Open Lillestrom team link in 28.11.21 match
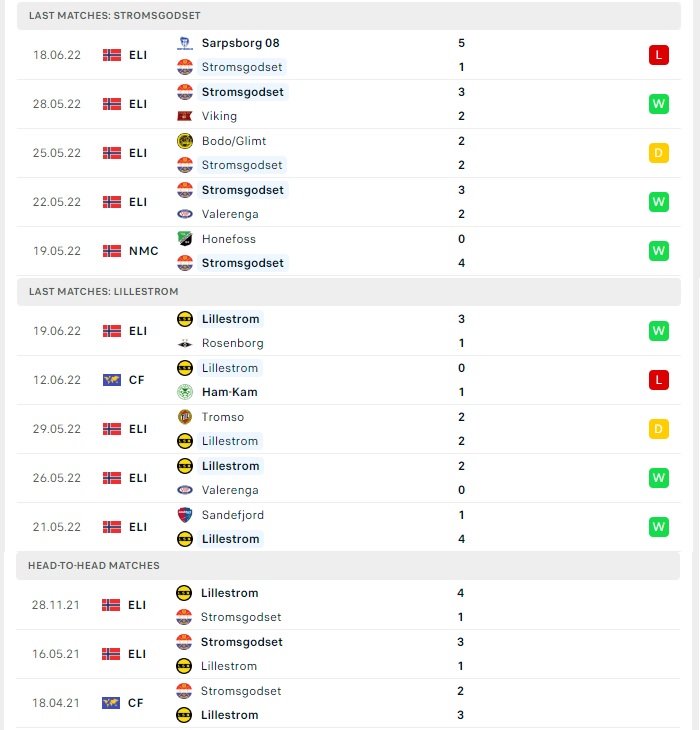The image size is (700, 730). (x=229, y=593)
